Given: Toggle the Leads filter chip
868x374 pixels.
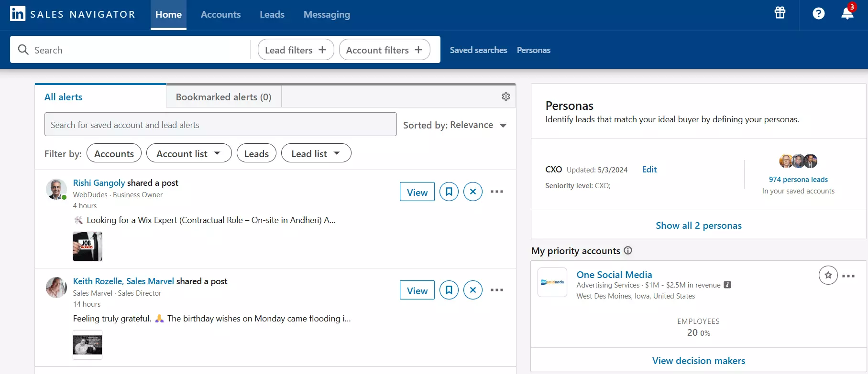Looking at the screenshot, I should point(256,153).
